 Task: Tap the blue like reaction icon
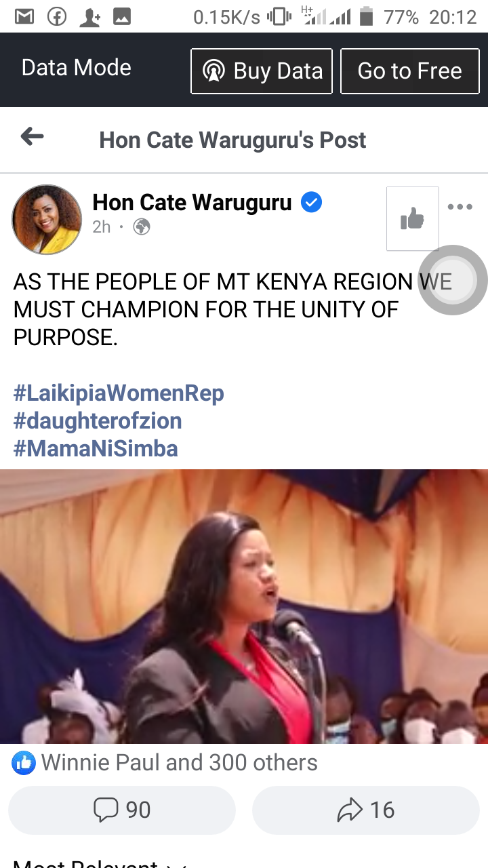pos(24,764)
